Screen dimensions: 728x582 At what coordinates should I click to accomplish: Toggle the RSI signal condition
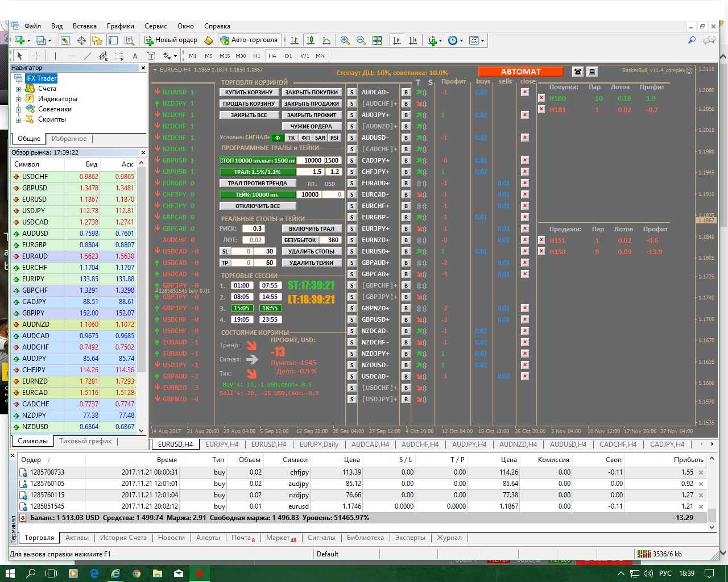[x=334, y=138]
